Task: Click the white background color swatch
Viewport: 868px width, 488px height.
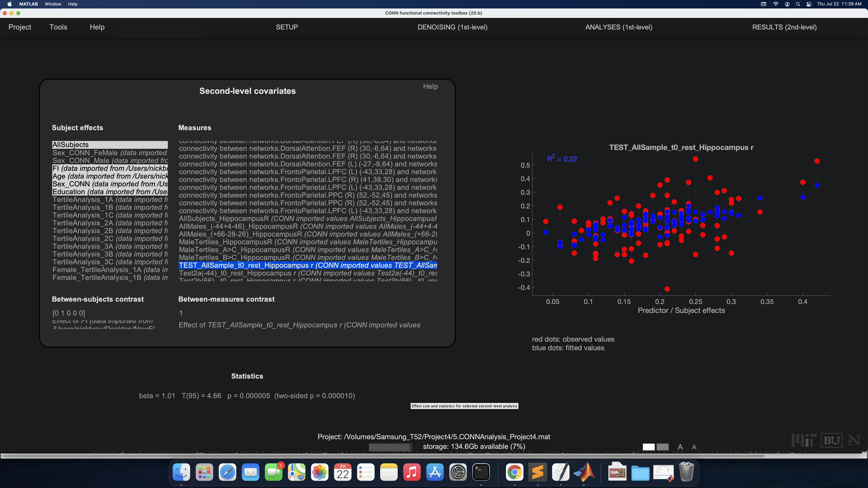Action: [x=648, y=447]
